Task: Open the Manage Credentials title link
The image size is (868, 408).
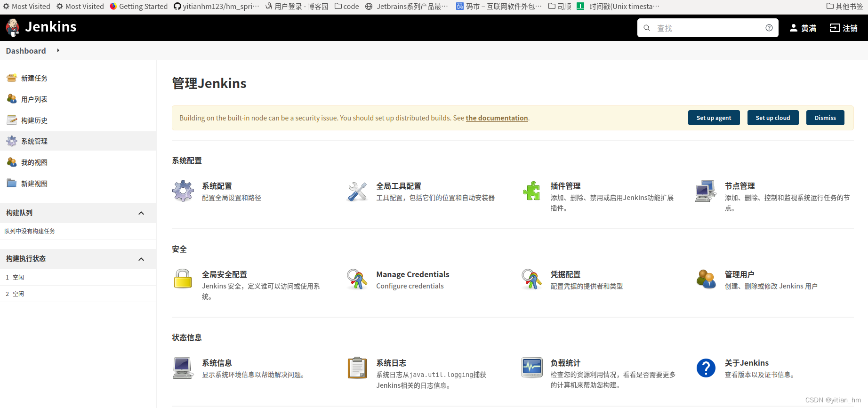Action: point(413,274)
